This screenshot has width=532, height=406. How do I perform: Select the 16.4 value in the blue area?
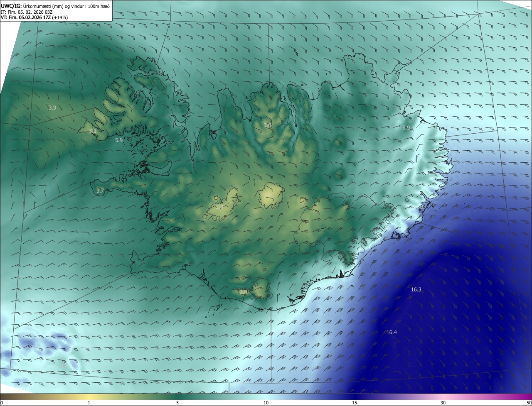tap(392, 332)
